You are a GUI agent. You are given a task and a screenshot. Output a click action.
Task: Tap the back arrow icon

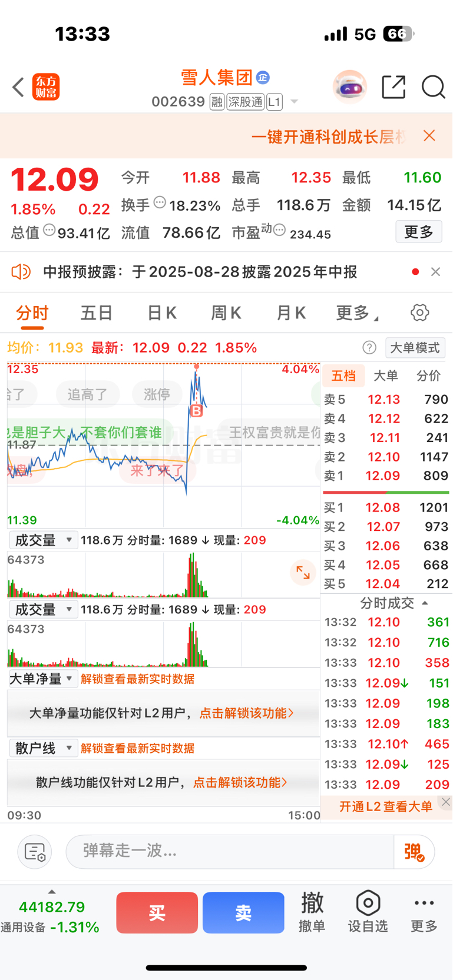(x=18, y=87)
